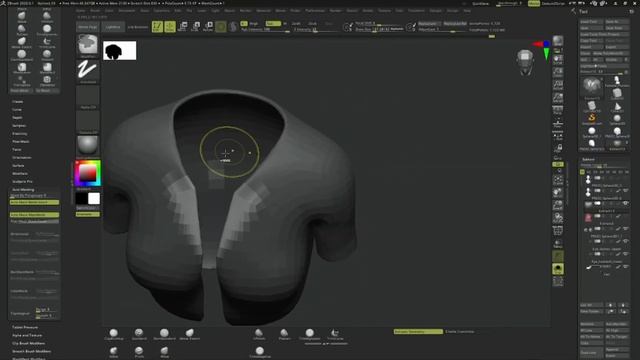Expand the Curve section in brush palette
640x360 pixels.
17,110
